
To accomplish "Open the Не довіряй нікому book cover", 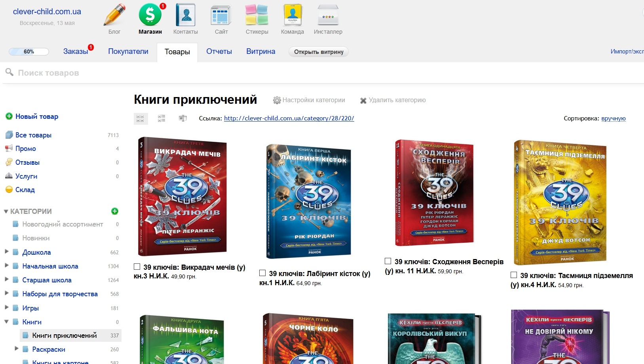I will click(560, 337).
